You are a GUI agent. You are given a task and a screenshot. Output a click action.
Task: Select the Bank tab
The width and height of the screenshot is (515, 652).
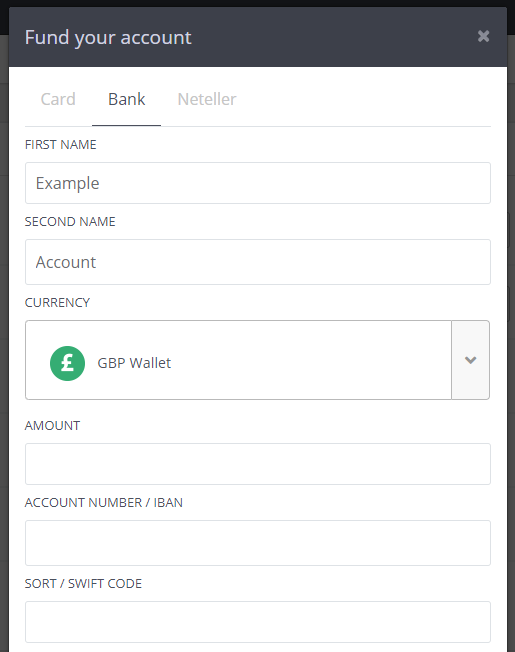click(126, 99)
